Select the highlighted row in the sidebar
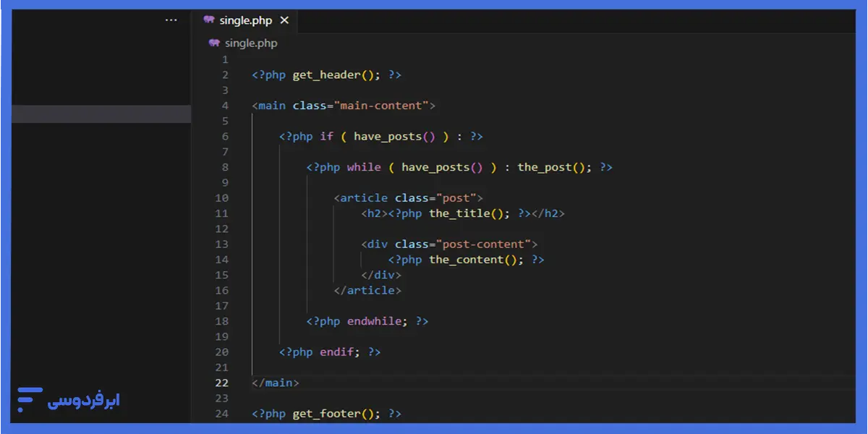Viewport: 868px width, 434px height. pos(101,114)
